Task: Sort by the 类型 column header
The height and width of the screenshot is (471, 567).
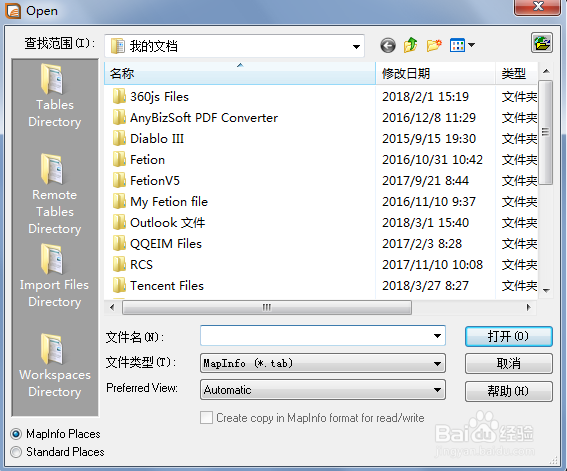Action: click(516, 74)
